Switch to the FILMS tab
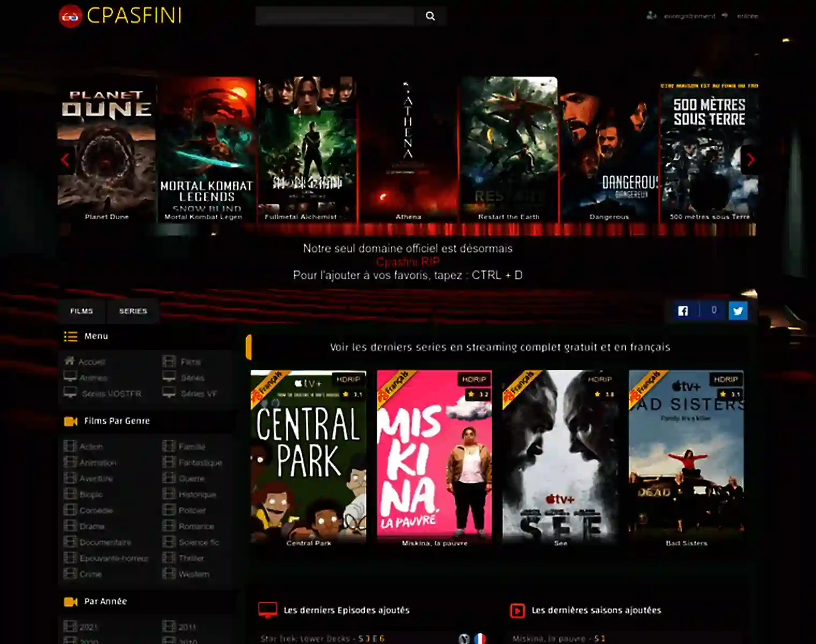Image resolution: width=816 pixels, height=644 pixels. click(x=82, y=311)
